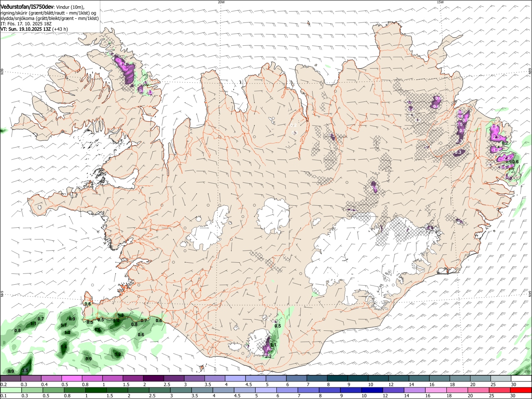Click the 15W longitude label
532x399 pixels.
tap(440, 2)
